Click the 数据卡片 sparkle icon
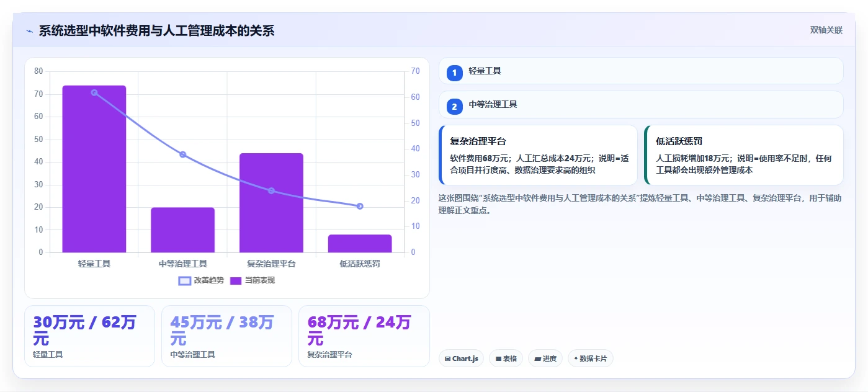 tap(576, 359)
